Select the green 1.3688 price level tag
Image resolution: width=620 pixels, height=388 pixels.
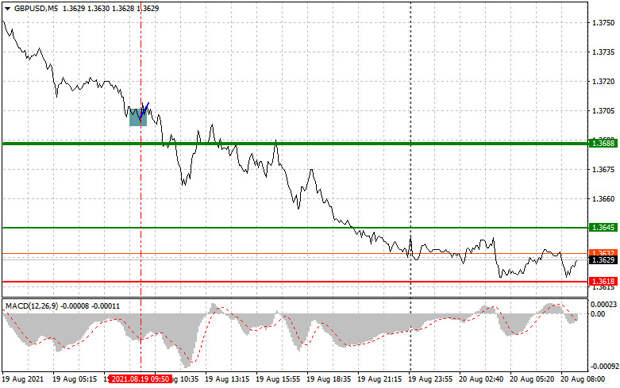(x=603, y=143)
